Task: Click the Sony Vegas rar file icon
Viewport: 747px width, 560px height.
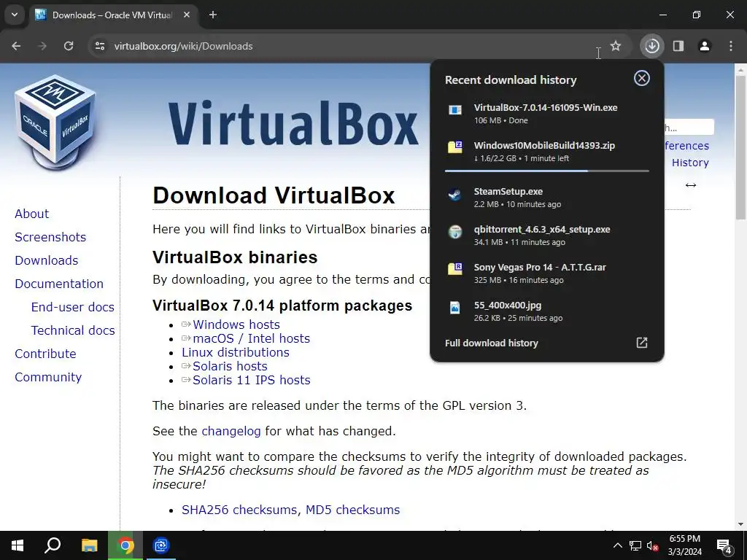Action: [455, 269]
